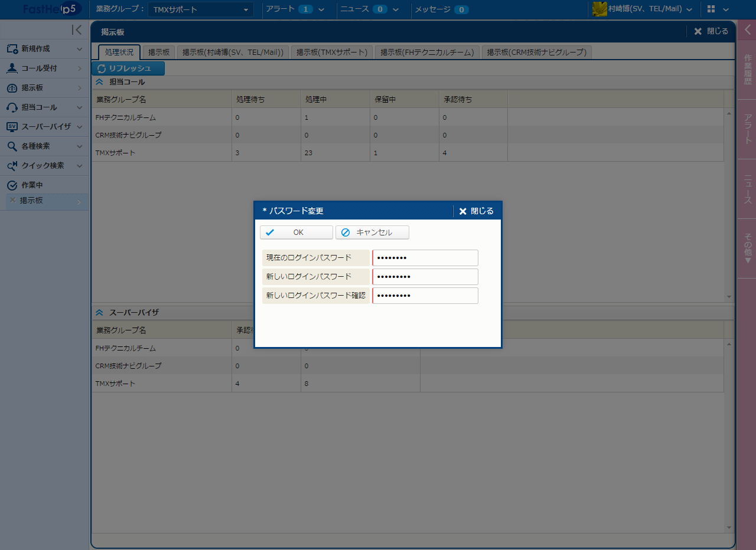The image size is (756, 550).
Task: Expand the right panel with chevron icon
Action: click(747, 30)
